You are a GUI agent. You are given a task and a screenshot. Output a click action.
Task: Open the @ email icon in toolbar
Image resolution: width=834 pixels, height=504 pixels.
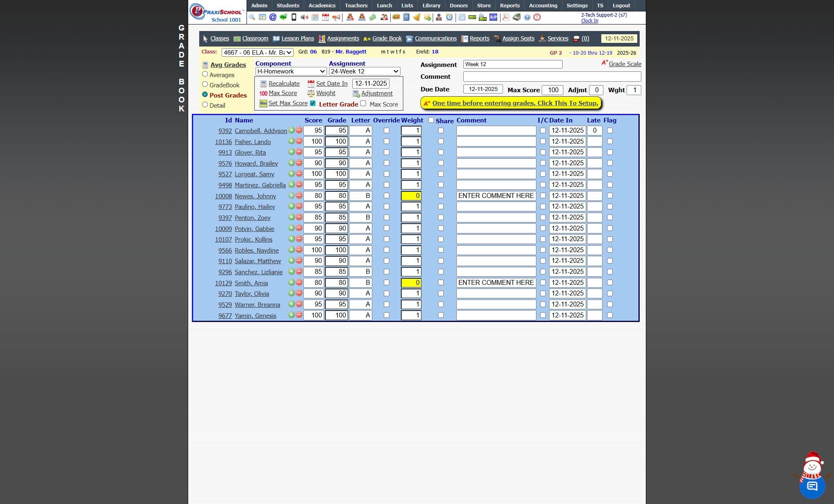(273, 17)
